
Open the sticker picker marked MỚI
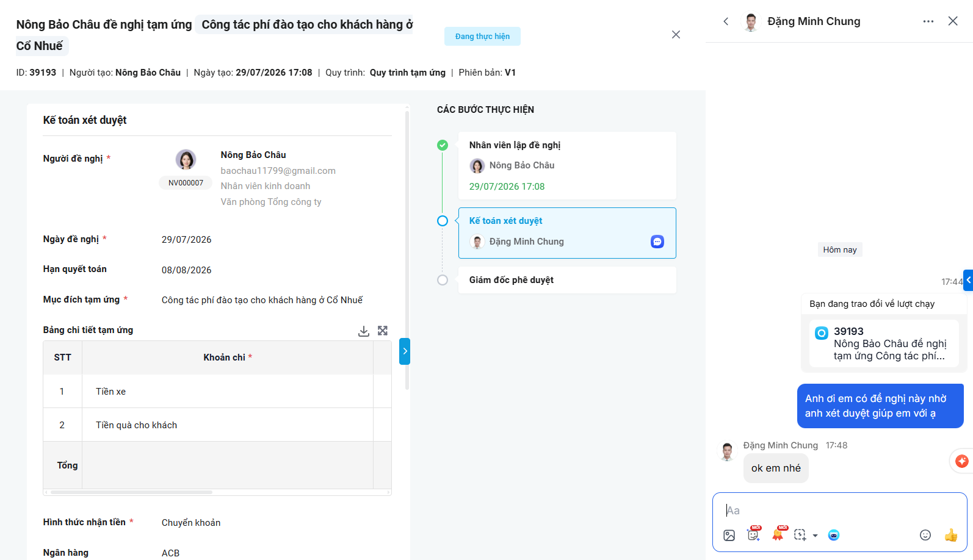coord(754,534)
